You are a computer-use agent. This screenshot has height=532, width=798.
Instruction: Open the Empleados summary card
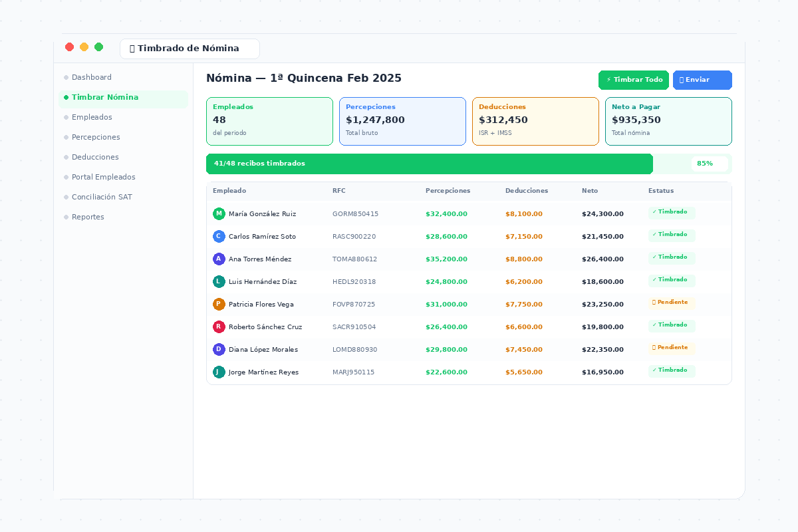coord(269,121)
